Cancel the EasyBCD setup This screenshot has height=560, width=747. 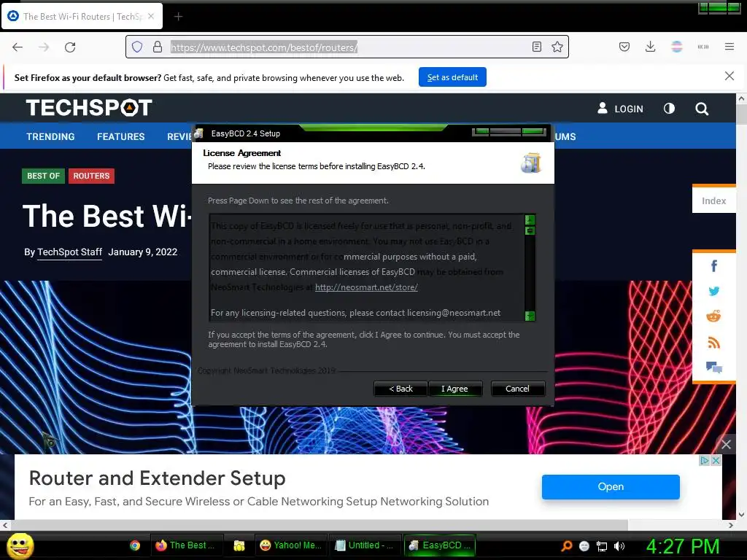click(517, 389)
